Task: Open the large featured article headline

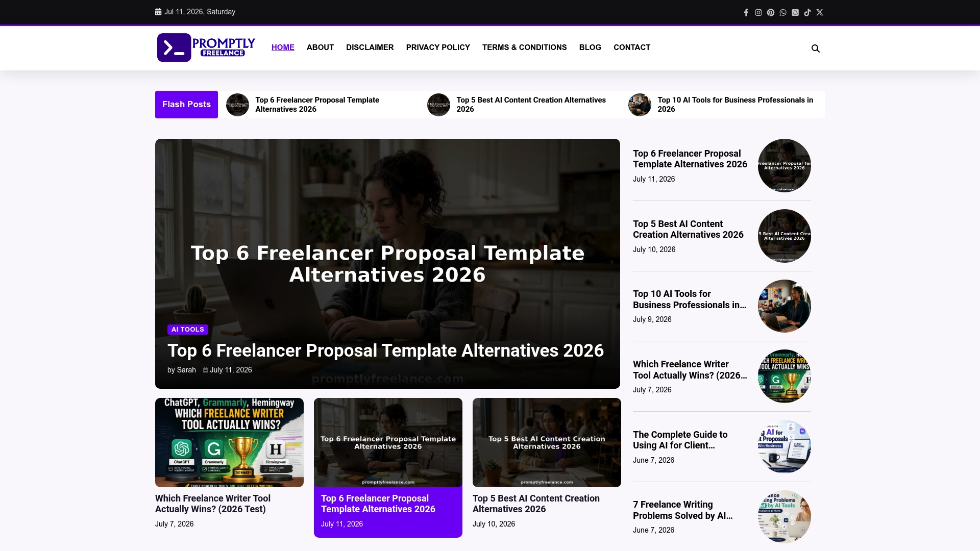Action: click(385, 350)
